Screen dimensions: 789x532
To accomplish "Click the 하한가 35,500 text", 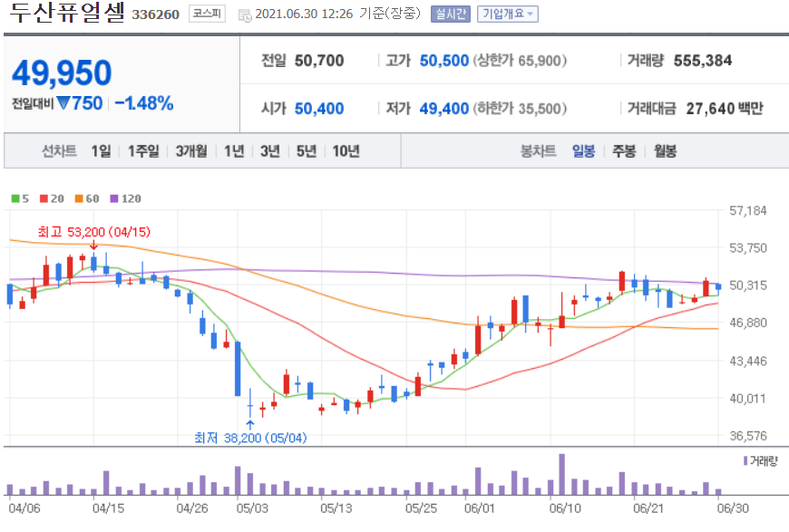I will click(x=520, y=109).
